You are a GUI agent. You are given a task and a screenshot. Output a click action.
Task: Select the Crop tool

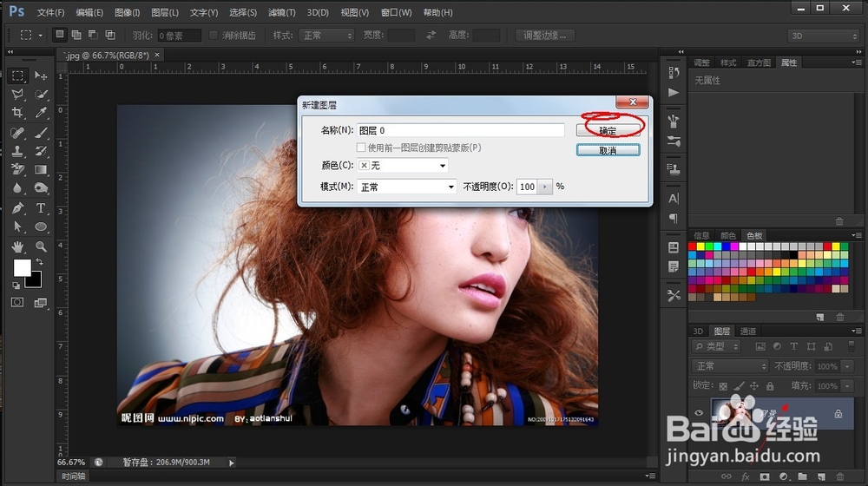17,113
